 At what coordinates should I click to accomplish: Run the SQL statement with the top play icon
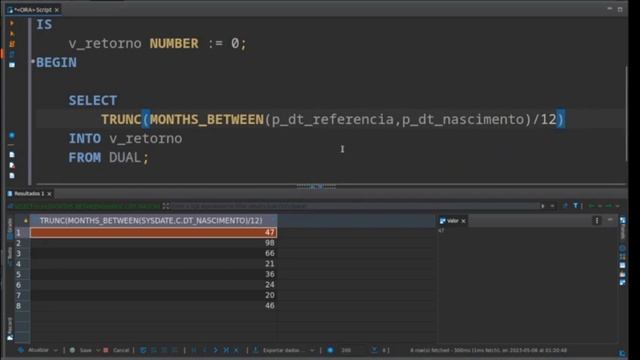pos(12,23)
